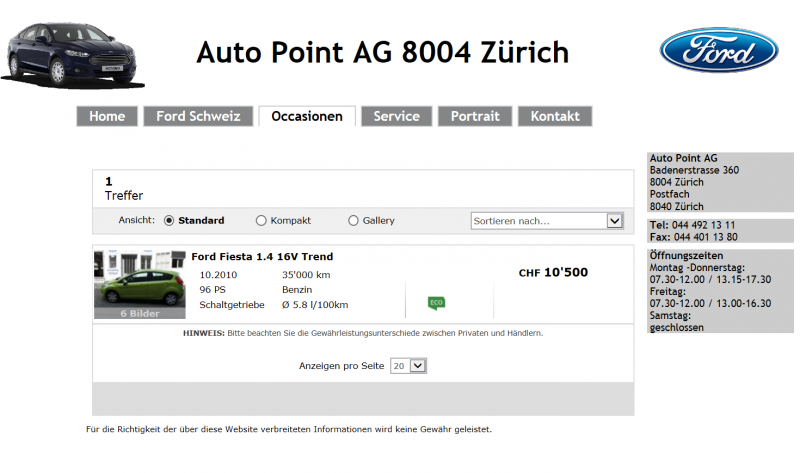Open the Ford Schweiz tab

pos(198,116)
